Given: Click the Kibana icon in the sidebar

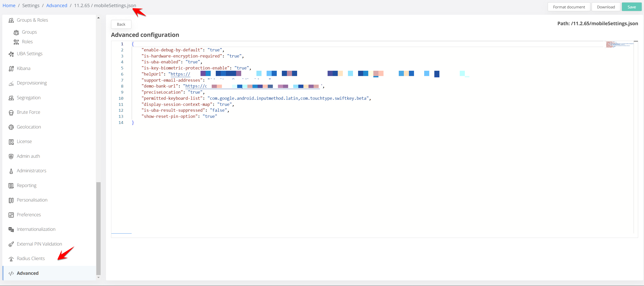Looking at the screenshot, I should (11, 69).
